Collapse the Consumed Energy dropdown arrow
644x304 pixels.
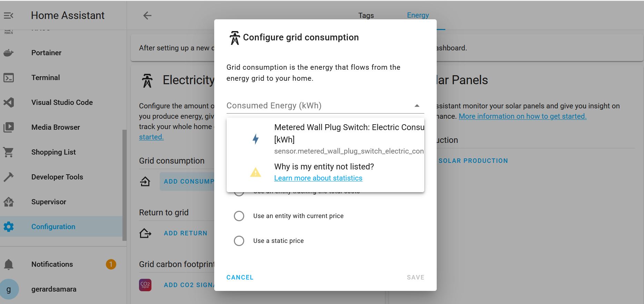coord(417,106)
